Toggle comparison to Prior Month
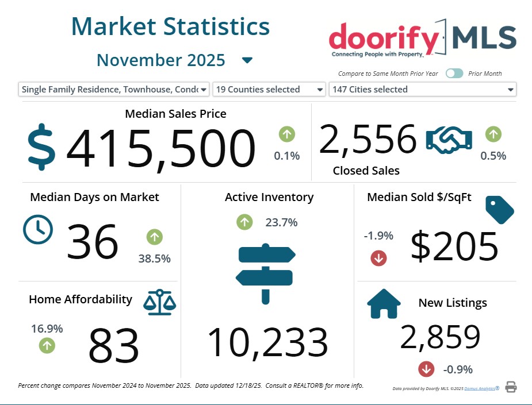Viewport: 532px width, 405px height. click(454, 74)
